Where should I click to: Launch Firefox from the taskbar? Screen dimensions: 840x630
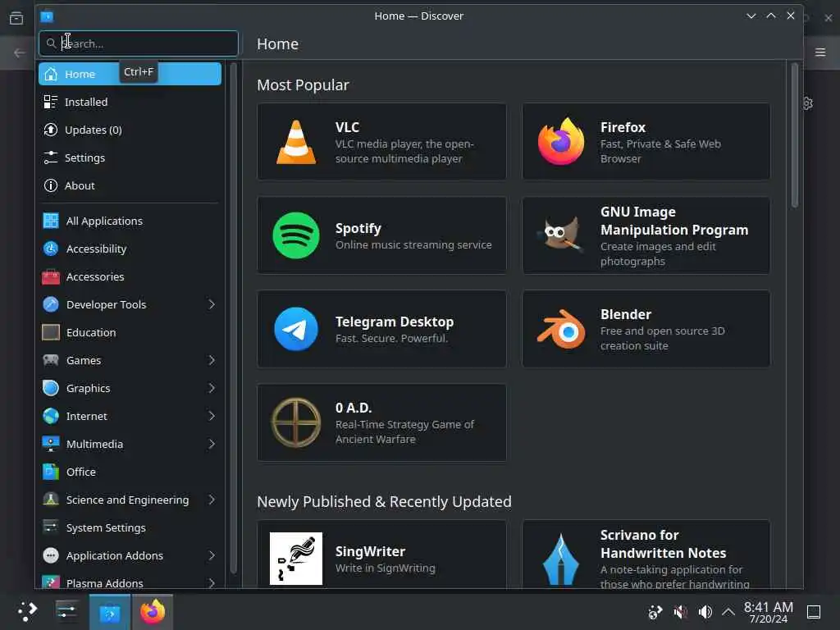(153, 612)
